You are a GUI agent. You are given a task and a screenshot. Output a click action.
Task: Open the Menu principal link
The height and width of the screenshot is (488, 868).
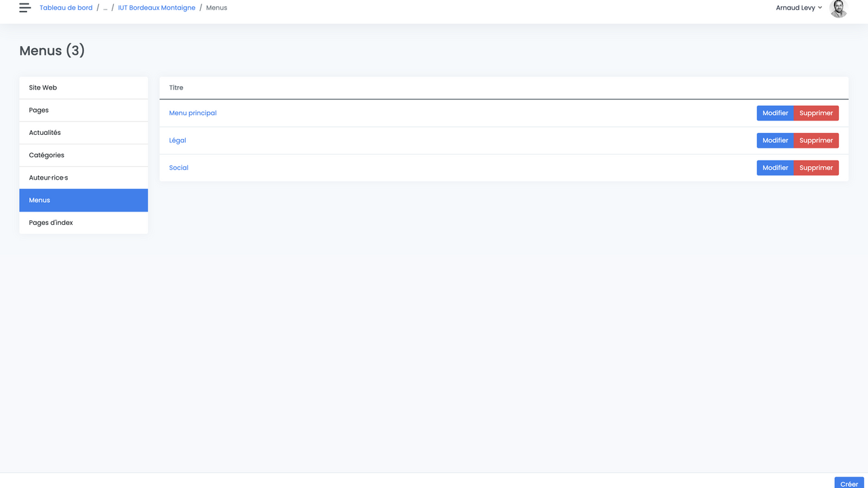(193, 113)
